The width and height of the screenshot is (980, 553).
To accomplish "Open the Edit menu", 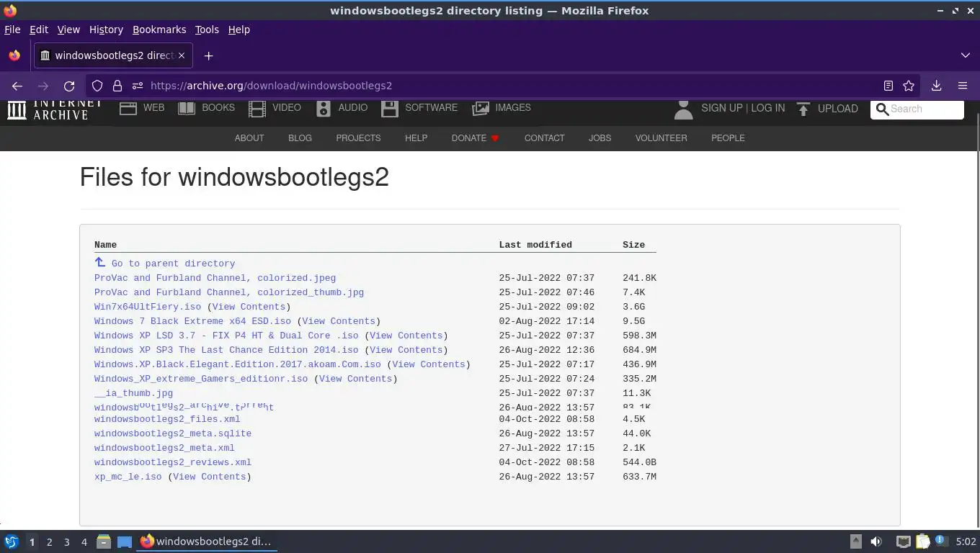I will click(x=39, y=30).
